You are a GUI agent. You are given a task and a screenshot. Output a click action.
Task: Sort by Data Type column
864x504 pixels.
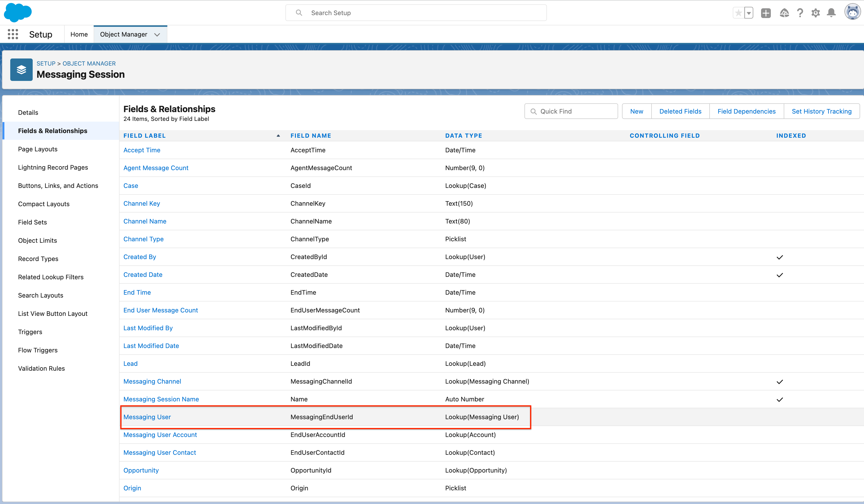463,136
